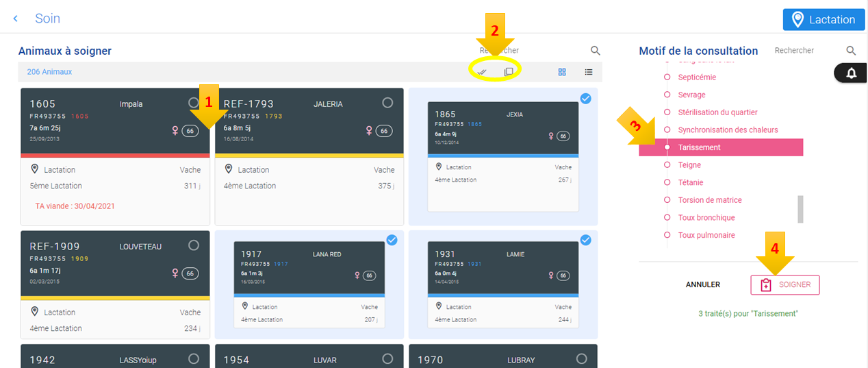Click the ANNULER button

(703, 284)
